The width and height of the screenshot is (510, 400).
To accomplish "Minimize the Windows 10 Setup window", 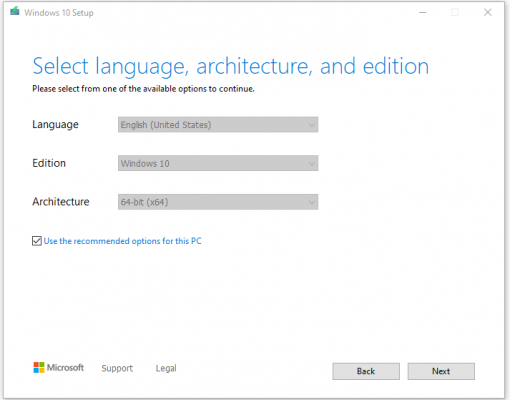I will pos(423,13).
